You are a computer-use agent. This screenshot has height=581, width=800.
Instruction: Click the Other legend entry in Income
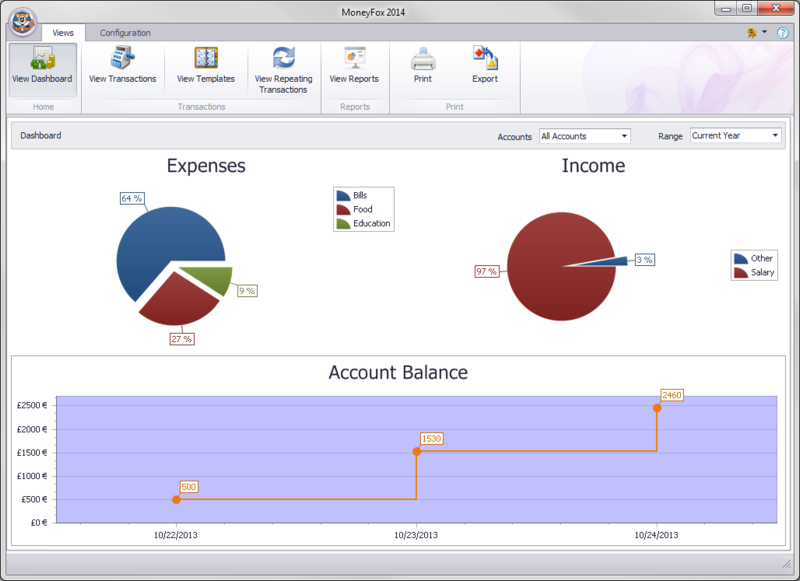tap(754, 258)
